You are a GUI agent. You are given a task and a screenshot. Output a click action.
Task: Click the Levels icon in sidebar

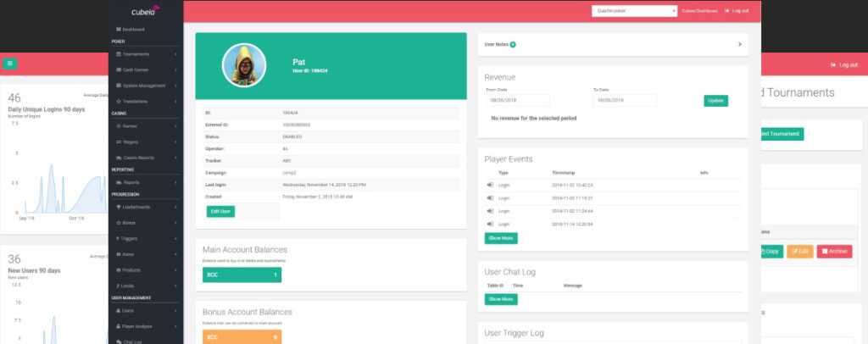[119, 286]
